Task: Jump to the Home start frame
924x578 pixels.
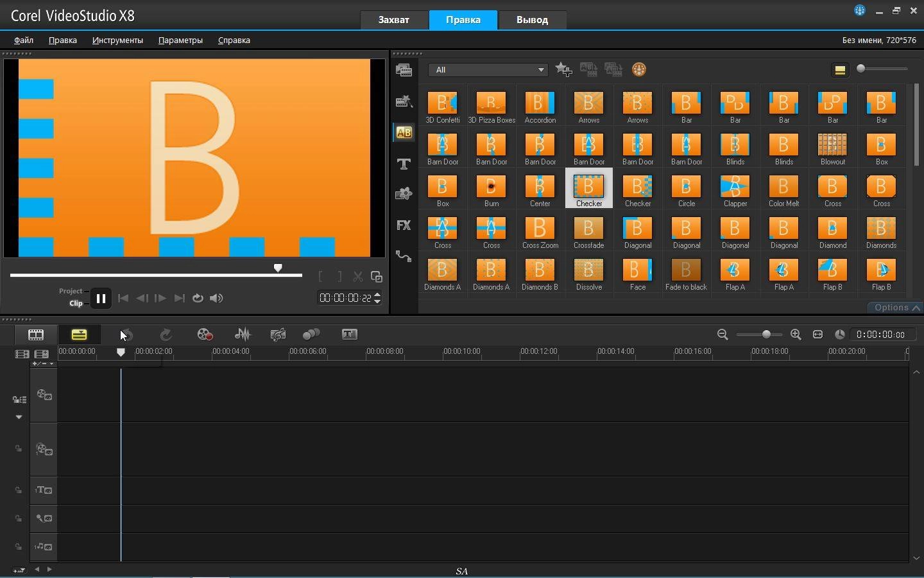Action: 123,298
